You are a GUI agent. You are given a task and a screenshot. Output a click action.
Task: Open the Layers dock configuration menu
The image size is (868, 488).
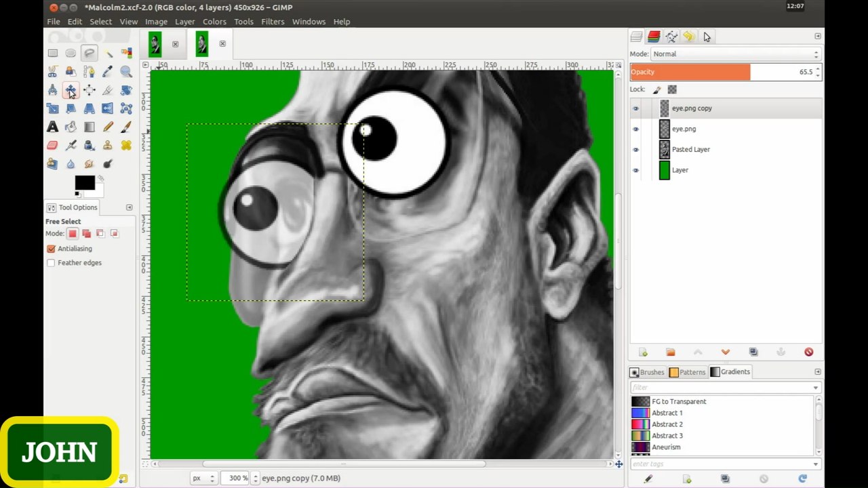818,36
